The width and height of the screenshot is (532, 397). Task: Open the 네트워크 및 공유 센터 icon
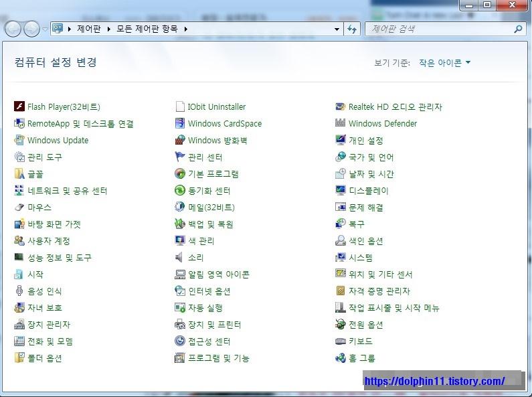pos(19,190)
